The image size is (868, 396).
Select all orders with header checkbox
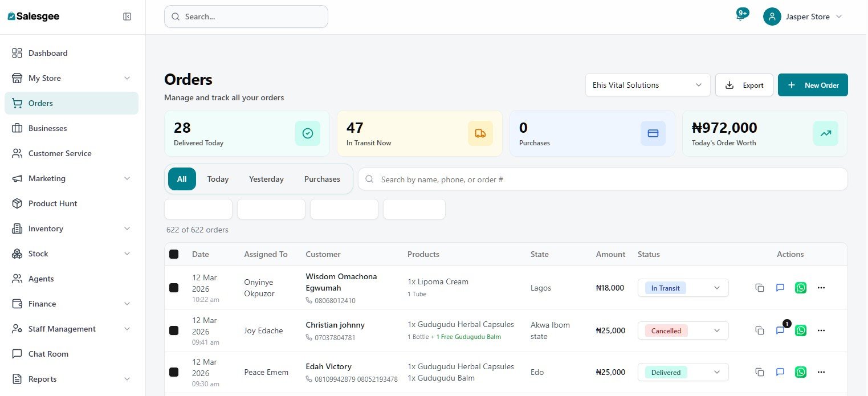click(x=174, y=254)
